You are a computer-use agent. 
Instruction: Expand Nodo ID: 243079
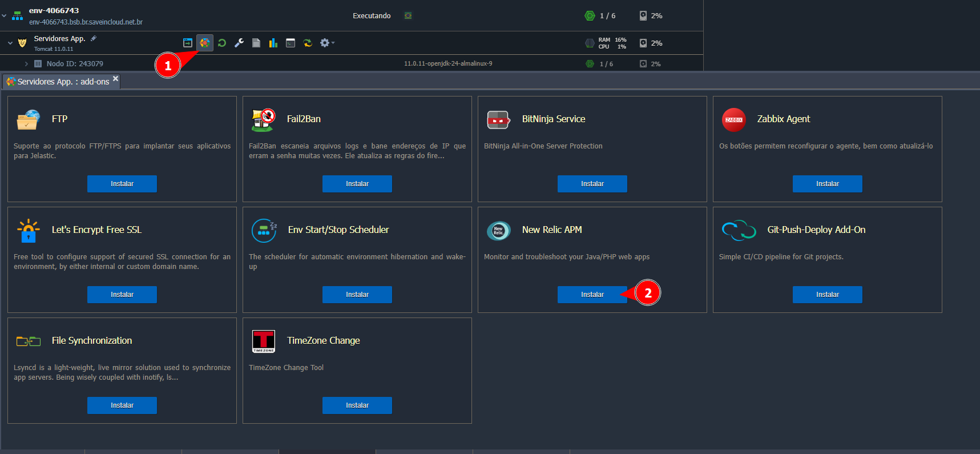[x=26, y=64]
